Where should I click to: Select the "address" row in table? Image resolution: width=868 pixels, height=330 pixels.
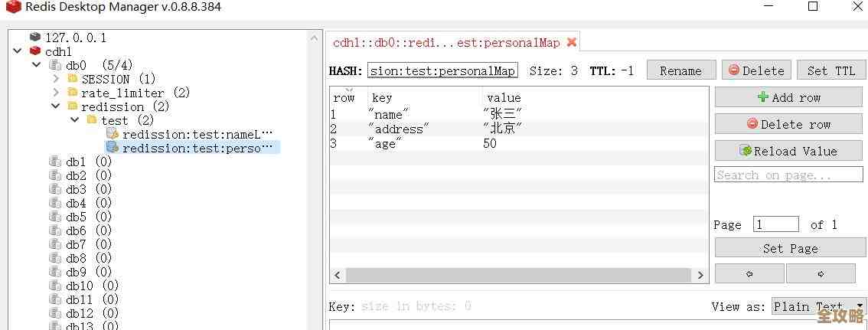(398, 129)
